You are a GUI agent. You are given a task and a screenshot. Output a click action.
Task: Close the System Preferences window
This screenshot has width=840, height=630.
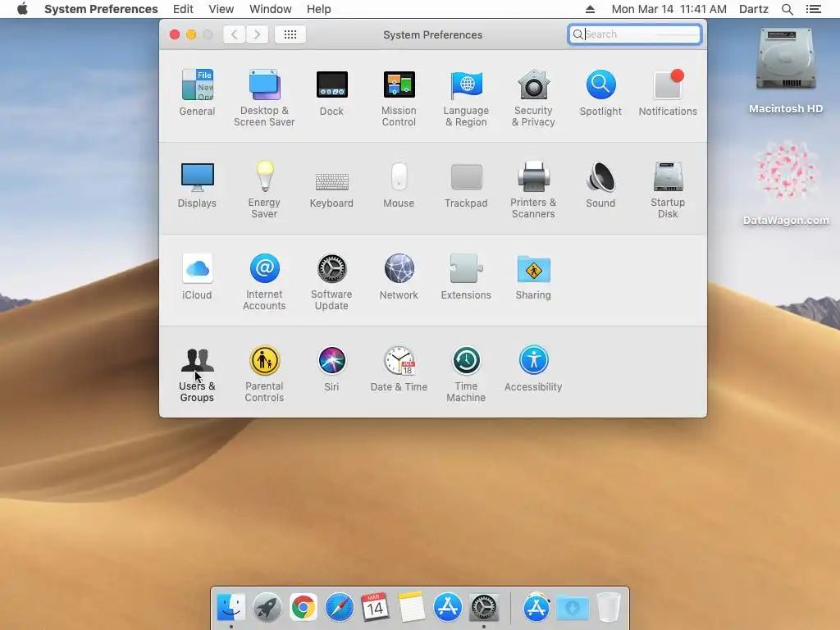[x=175, y=34]
